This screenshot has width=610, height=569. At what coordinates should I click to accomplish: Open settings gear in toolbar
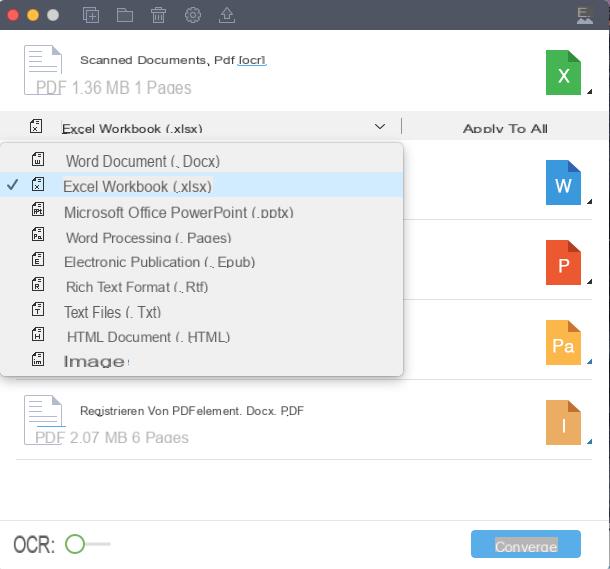193,15
